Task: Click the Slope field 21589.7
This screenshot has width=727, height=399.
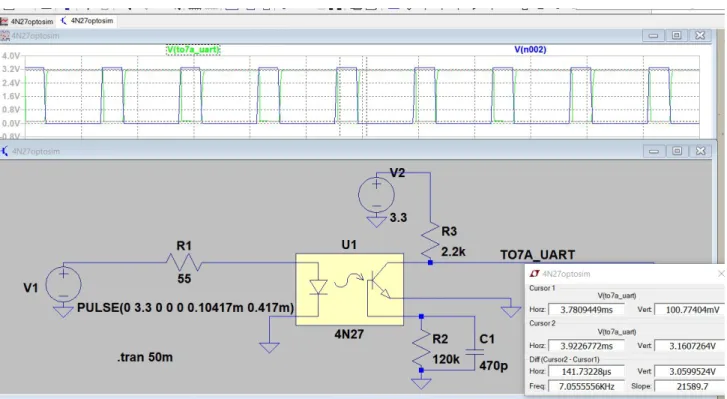Action: coord(689,386)
